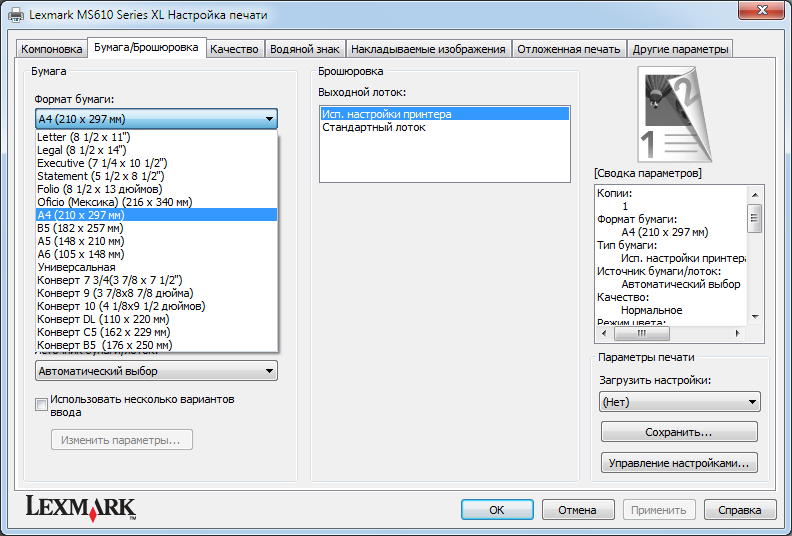The width and height of the screenshot is (792, 536).
Task: Select Универсальная paper format
Action: coord(157,267)
